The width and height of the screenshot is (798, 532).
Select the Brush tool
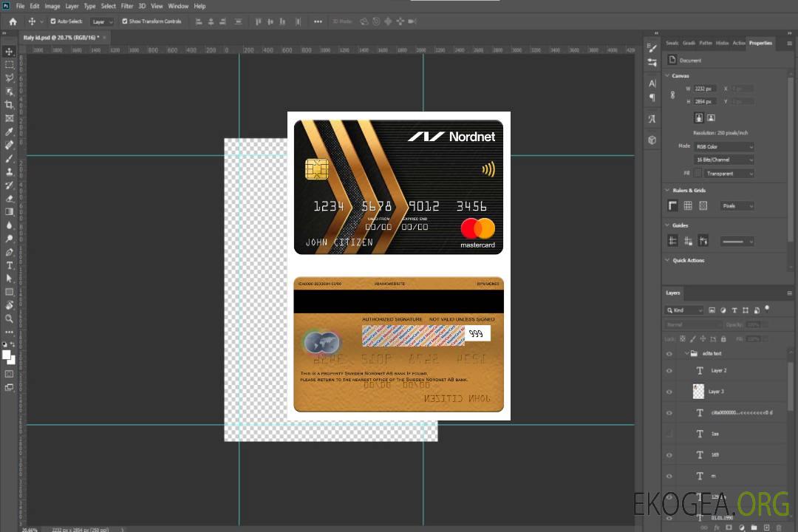(9, 158)
